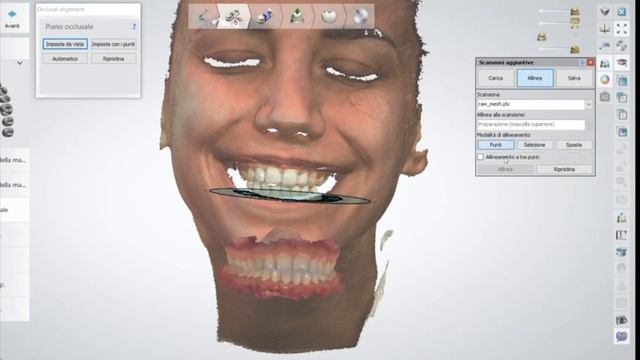Toggle the left grouped jaw visibility icon
Screen dimensions: 640x360
click(x=542, y=37)
